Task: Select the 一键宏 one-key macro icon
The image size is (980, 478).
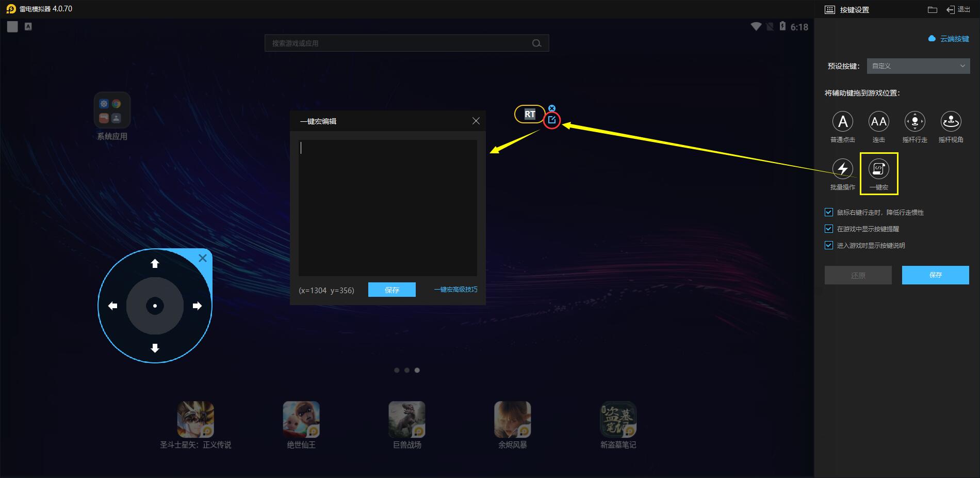Action: tap(879, 169)
